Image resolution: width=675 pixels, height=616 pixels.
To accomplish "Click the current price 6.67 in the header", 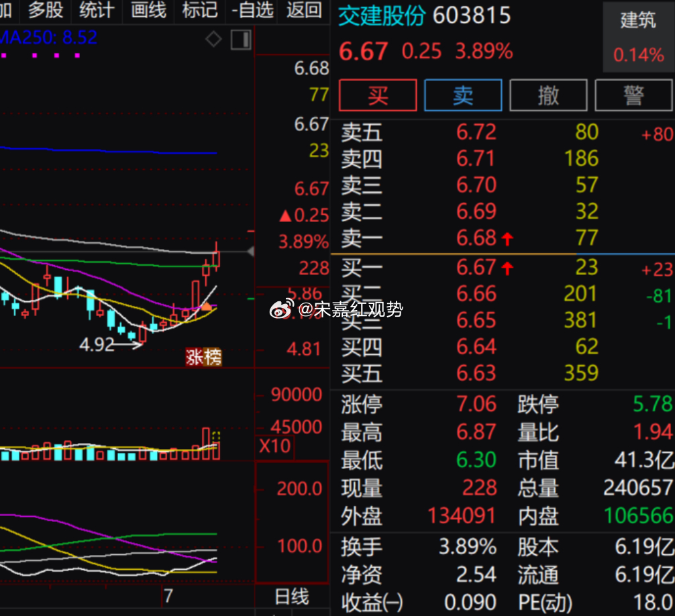I will coord(363,51).
